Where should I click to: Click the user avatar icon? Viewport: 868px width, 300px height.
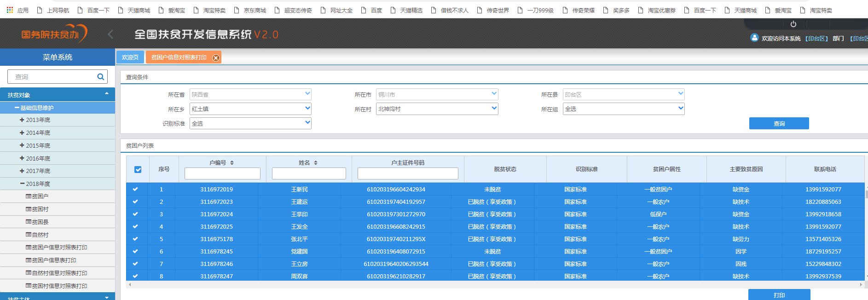(x=754, y=38)
